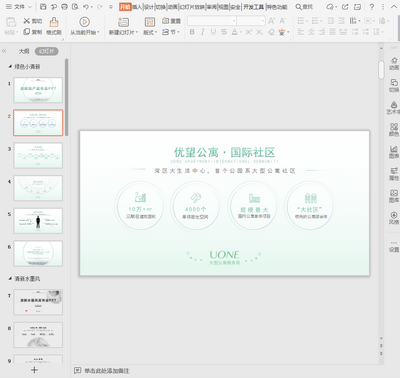This screenshot has width=400, height=378.
Task: Click the Copy (复制) button
Action: click(x=32, y=32)
